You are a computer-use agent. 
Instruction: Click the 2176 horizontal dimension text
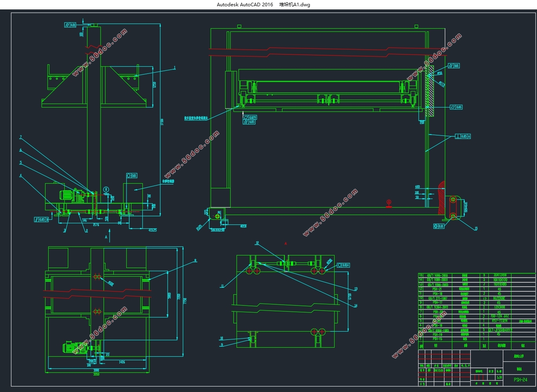click(x=96, y=225)
